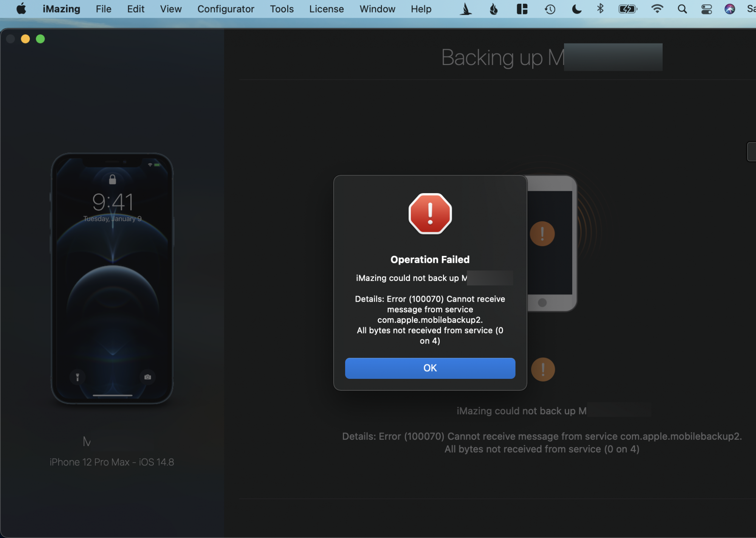
Task: Open the Window menu
Action: 377,9
